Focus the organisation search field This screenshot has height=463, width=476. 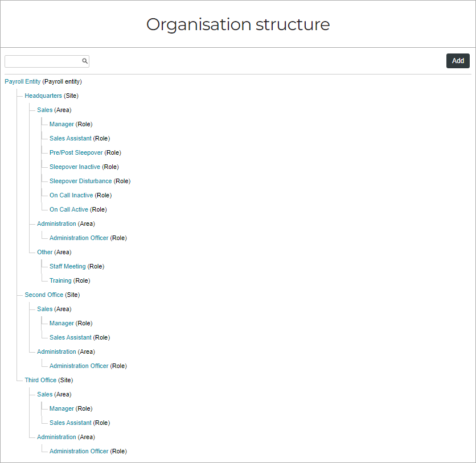pos(47,61)
